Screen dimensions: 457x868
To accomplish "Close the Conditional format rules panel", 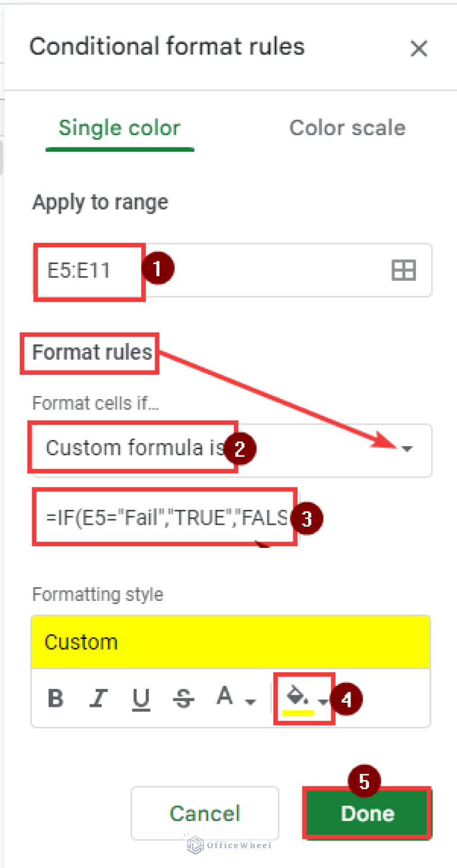I will [419, 49].
